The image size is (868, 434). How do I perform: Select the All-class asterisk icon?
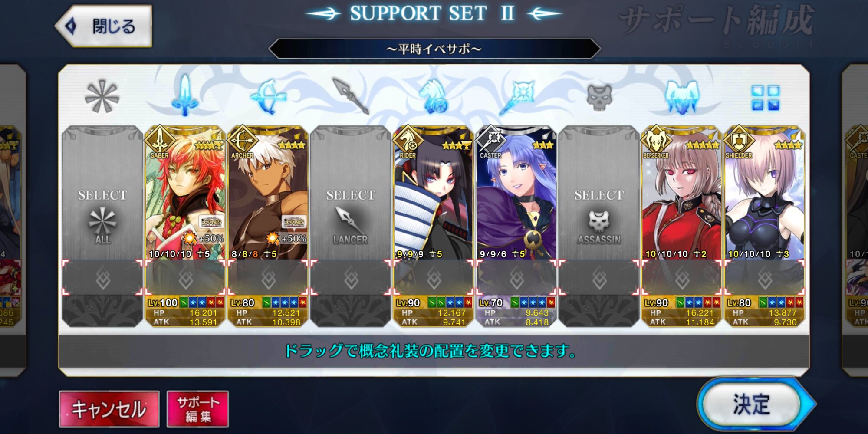tap(102, 96)
